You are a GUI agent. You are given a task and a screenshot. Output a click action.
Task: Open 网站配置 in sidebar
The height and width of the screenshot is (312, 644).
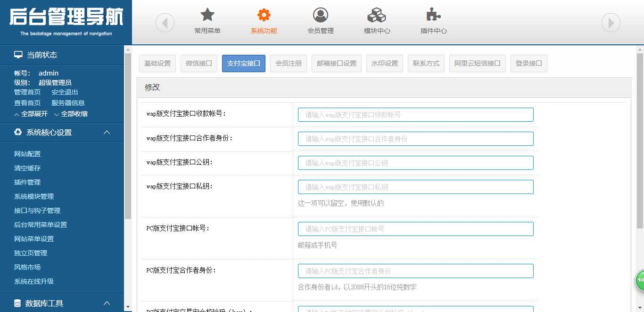point(27,154)
